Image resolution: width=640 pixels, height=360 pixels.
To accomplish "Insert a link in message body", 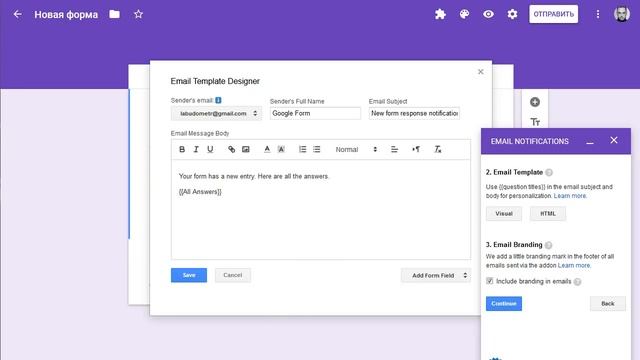I will tap(231, 149).
